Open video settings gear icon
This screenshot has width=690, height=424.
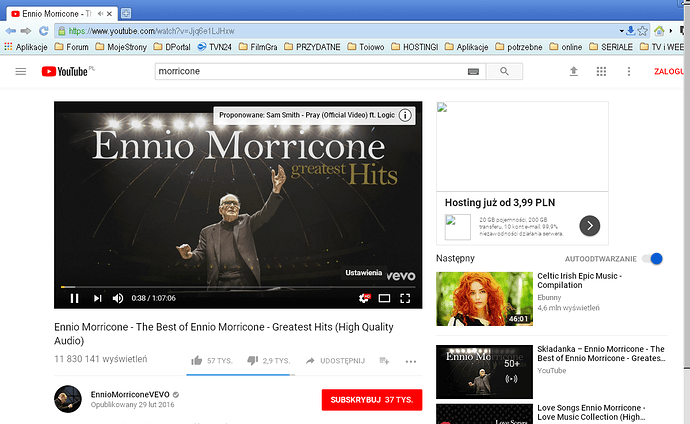tap(364, 298)
